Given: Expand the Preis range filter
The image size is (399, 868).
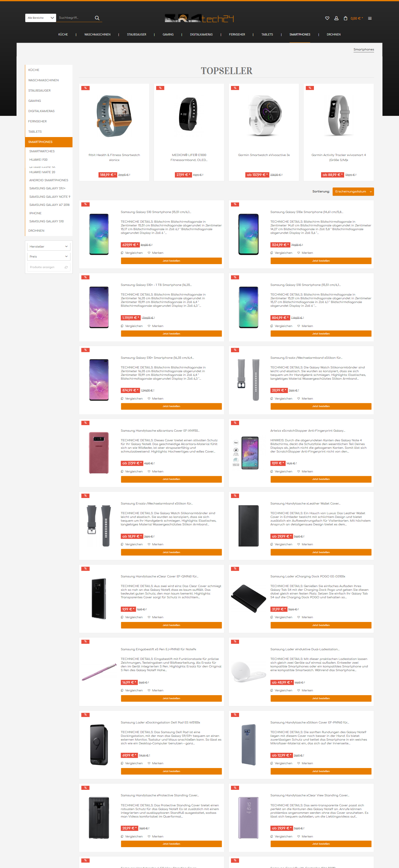Looking at the screenshot, I should (49, 256).
